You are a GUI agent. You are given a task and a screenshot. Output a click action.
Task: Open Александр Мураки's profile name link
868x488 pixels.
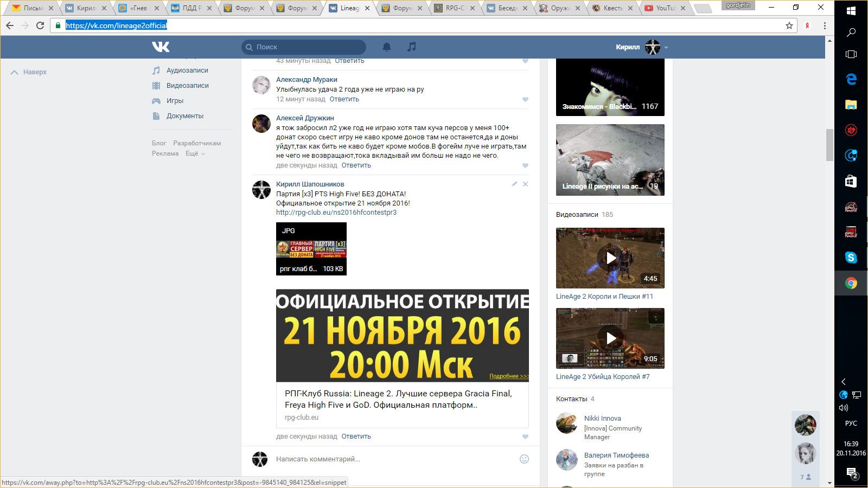pyautogui.click(x=307, y=80)
